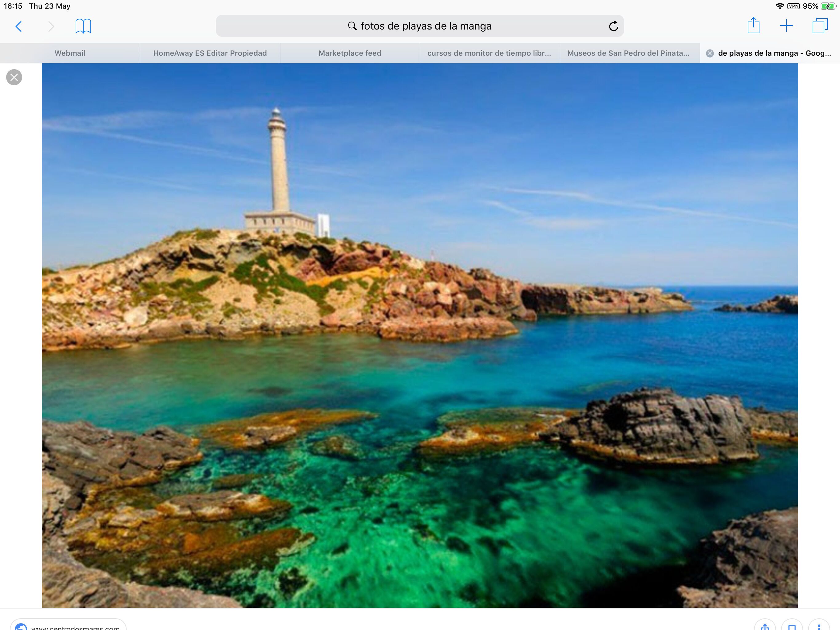Open the Marketplace feed tab
This screenshot has height=630, width=840.
[x=350, y=53]
